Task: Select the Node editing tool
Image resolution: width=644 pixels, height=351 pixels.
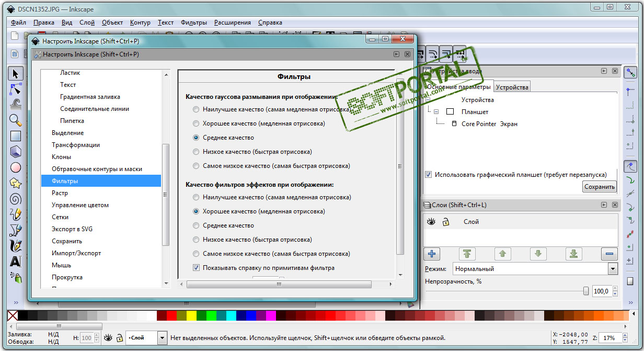Action: (16, 88)
